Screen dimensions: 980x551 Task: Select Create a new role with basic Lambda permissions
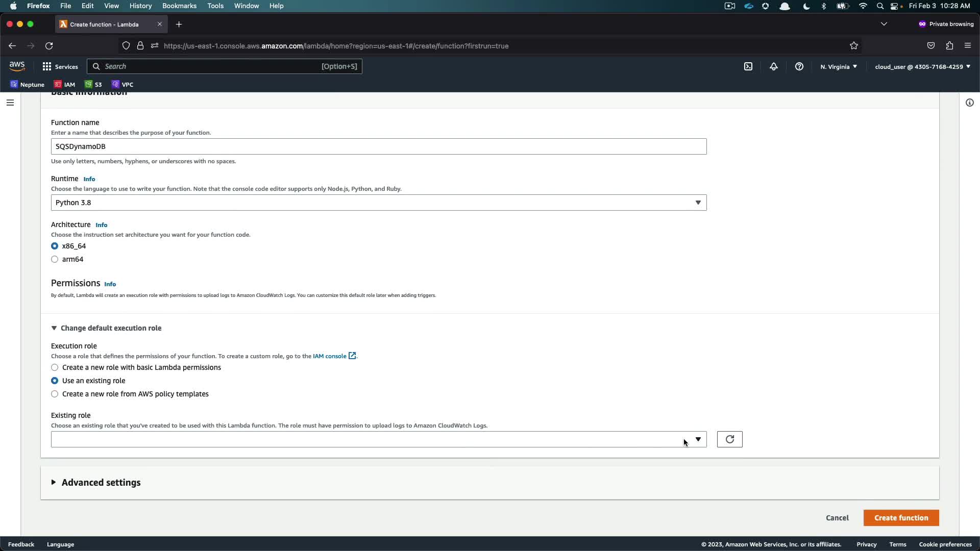click(55, 367)
